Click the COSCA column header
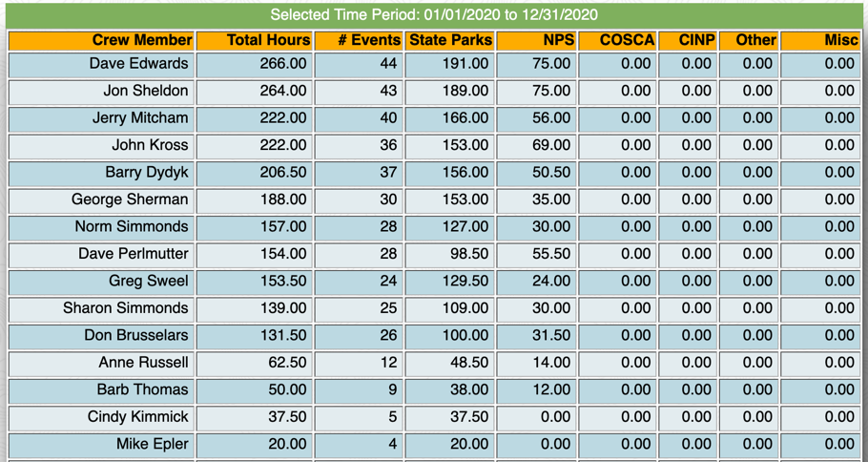 point(627,40)
